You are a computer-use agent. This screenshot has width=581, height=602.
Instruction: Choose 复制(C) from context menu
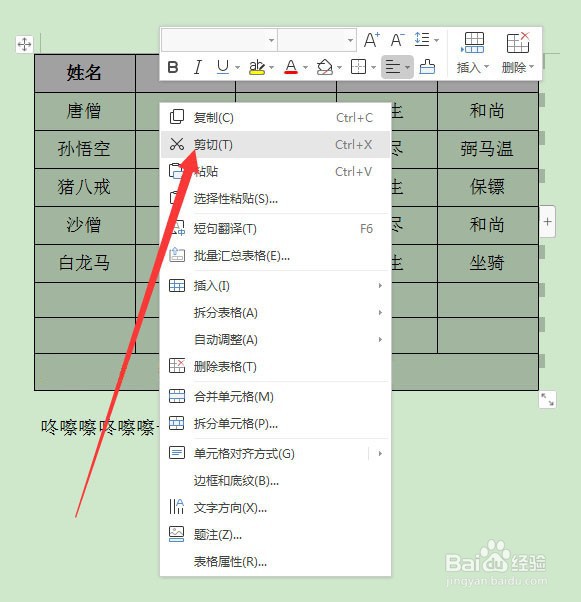click(x=275, y=117)
